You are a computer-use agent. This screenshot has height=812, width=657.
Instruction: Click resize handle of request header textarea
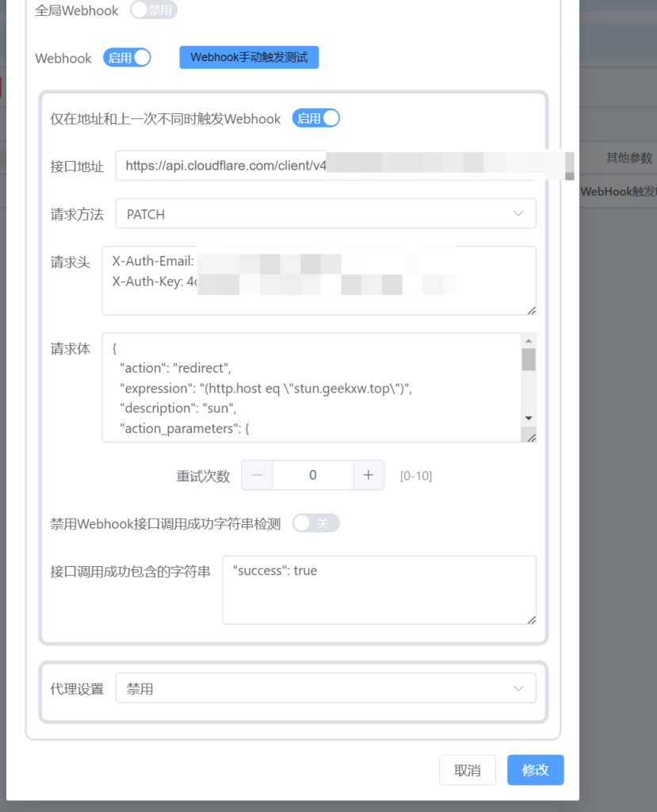coord(531,310)
